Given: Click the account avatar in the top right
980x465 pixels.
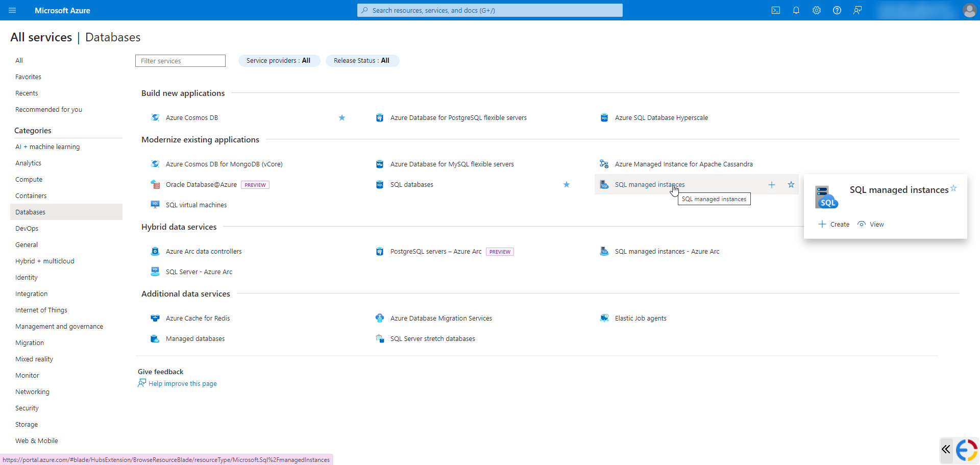Looking at the screenshot, I should [969, 10].
